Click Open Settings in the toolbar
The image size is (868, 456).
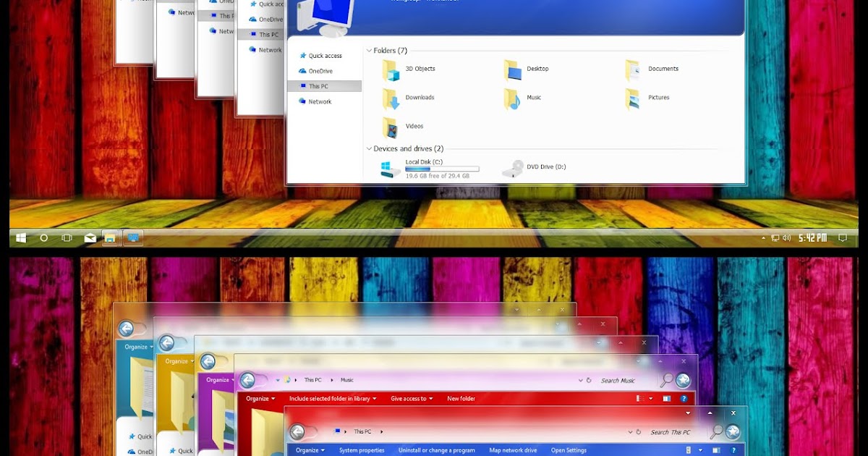pyautogui.click(x=569, y=450)
